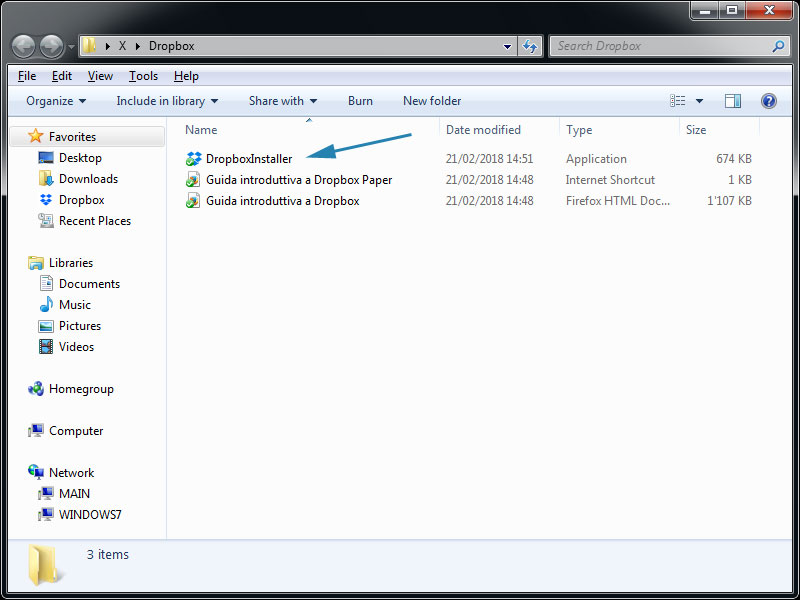Image resolution: width=800 pixels, height=600 pixels.
Task: Refresh the Dropbox folder view
Action: pos(530,46)
